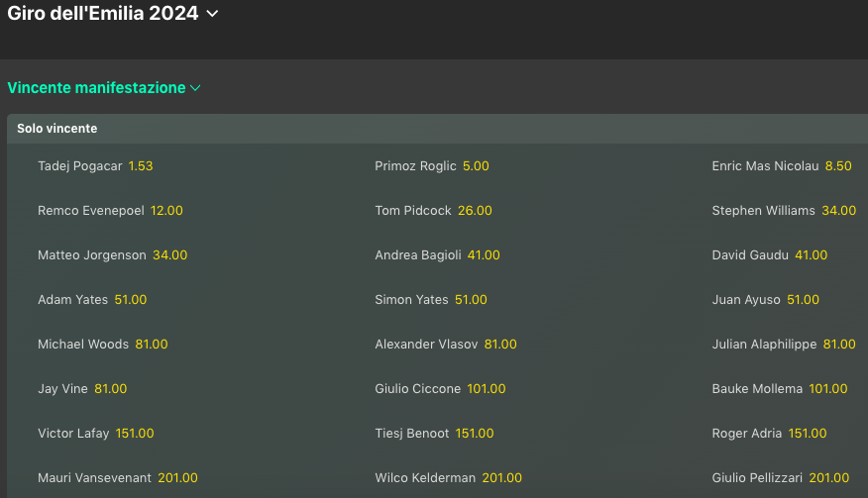Select Giulio Ciccone at 101.00
Screen dimensions: 868x498
coord(440,389)
